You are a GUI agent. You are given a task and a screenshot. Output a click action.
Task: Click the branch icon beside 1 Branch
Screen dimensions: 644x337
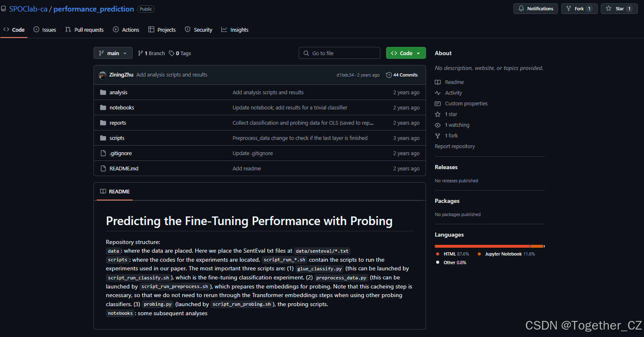(x=141, y=53)
